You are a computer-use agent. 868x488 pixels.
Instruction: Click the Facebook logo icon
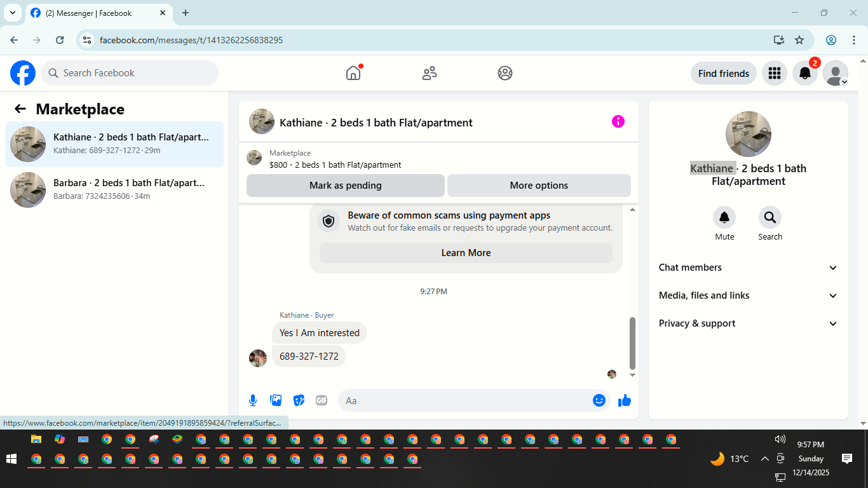(x=23, y=73)
